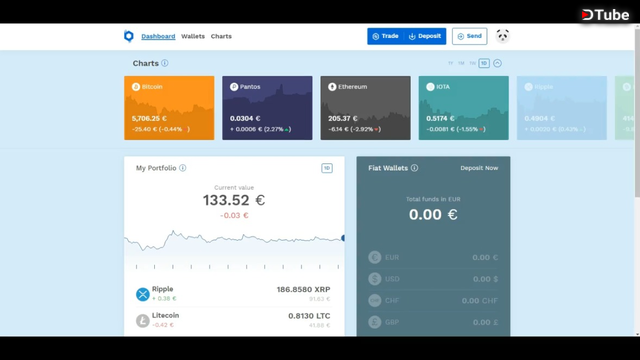Select the 1M chart range
This screenshot has width=640, height=360.
pos(461,63)
